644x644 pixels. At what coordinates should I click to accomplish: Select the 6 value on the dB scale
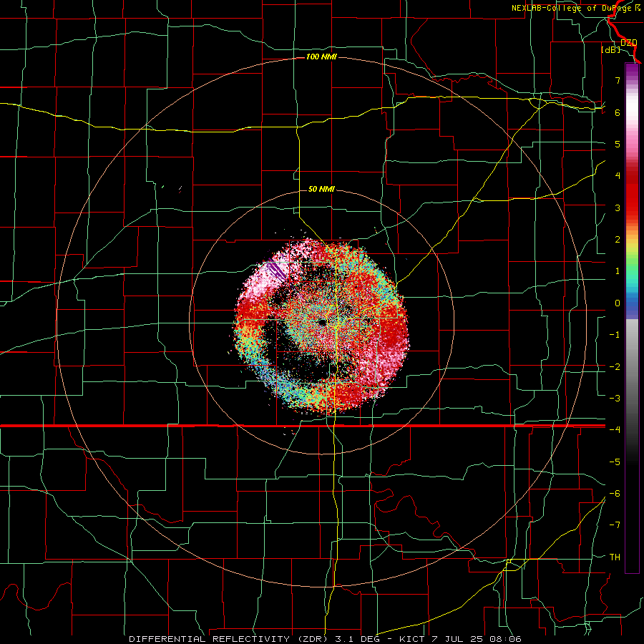click(x=618, y=112)
